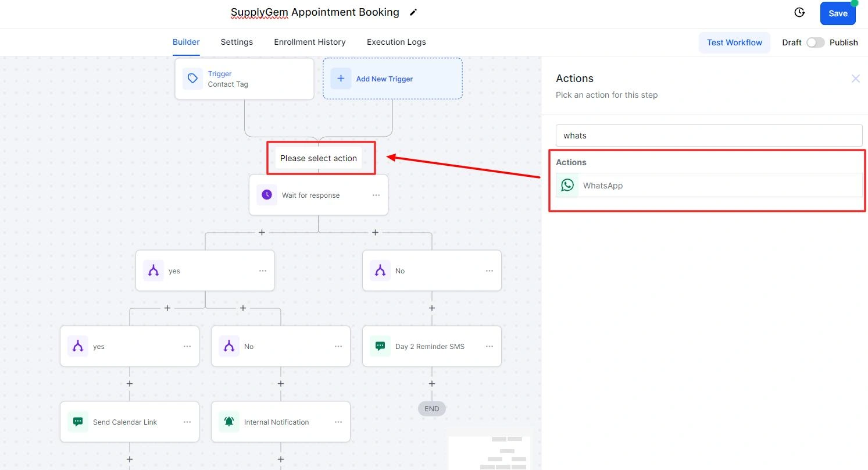Click the Send Calendar Link label
This screenshot has width=868, height=470.
125,422
